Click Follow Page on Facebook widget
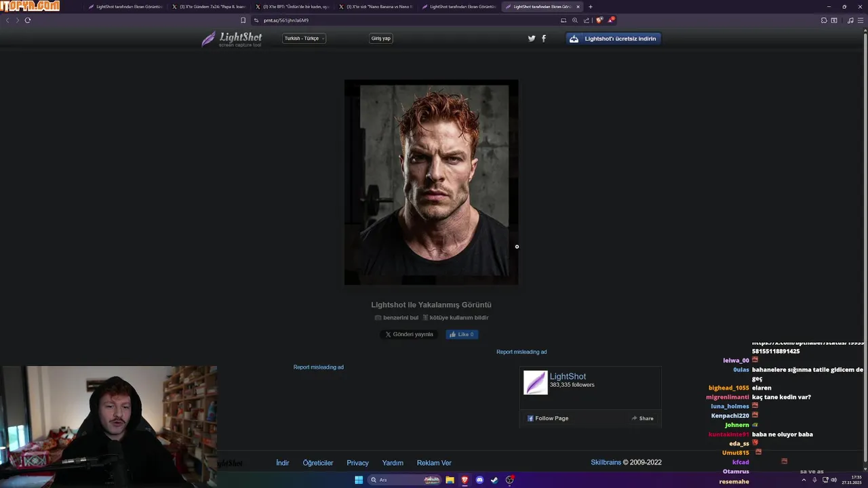Screen dimensions: 868x488 pos(548,418)
